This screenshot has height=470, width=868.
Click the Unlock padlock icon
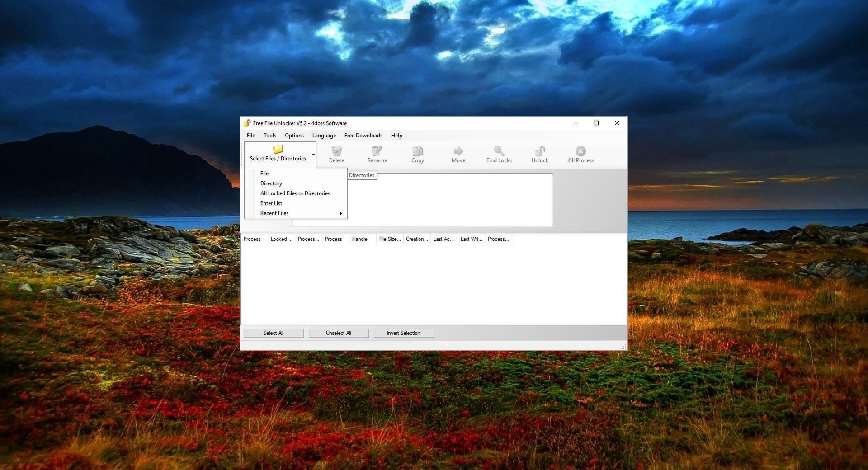click(x=539, y=152)
